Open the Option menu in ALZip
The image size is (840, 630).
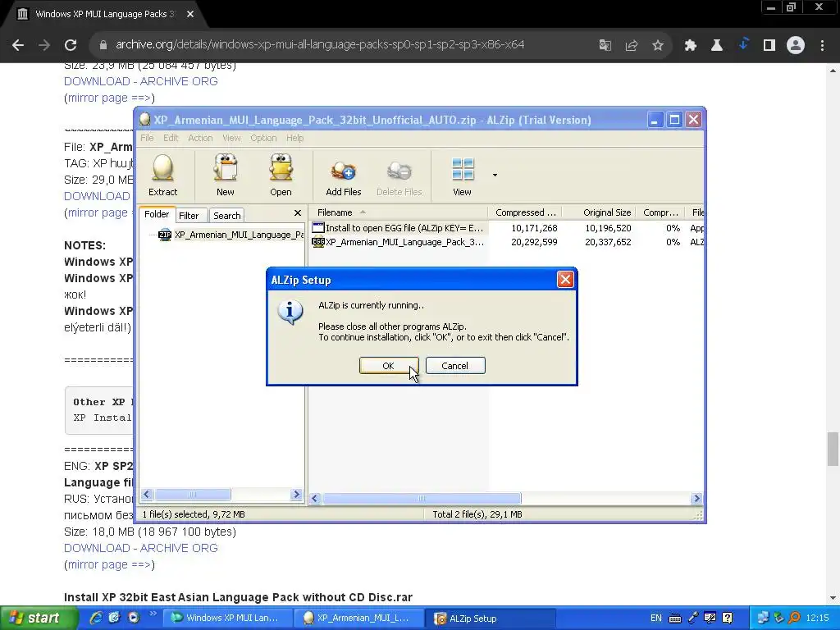pos(263,138)
